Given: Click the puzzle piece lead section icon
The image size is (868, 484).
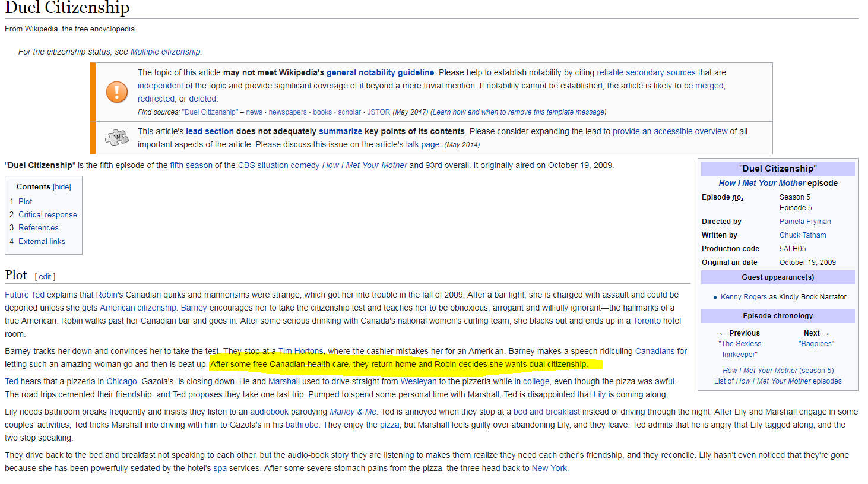Looking at the screenshot, I should pyautogui.click(x=116, y=138).
